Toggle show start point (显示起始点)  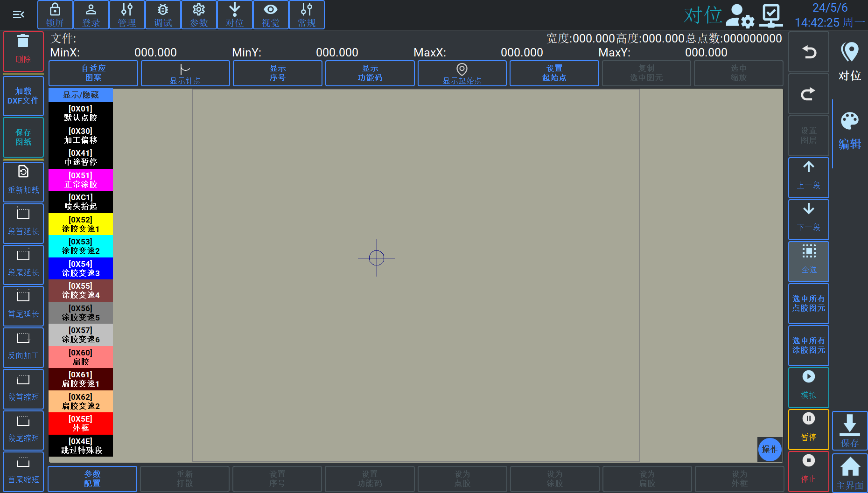462,74
